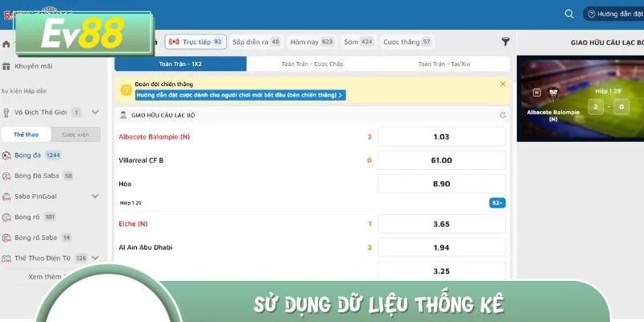Open the Bóng rổ Saba 14 item
The height and width of the screenshot is (322, 644).
(x=36, y=237)
